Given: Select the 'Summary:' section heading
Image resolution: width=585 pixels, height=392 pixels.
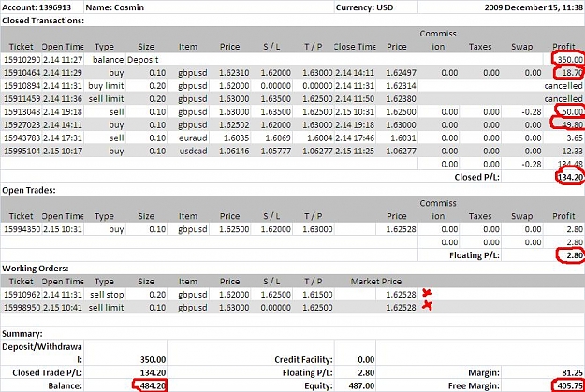Looking at the screenshot, I should pyautogui.click(x=22, y=334).
